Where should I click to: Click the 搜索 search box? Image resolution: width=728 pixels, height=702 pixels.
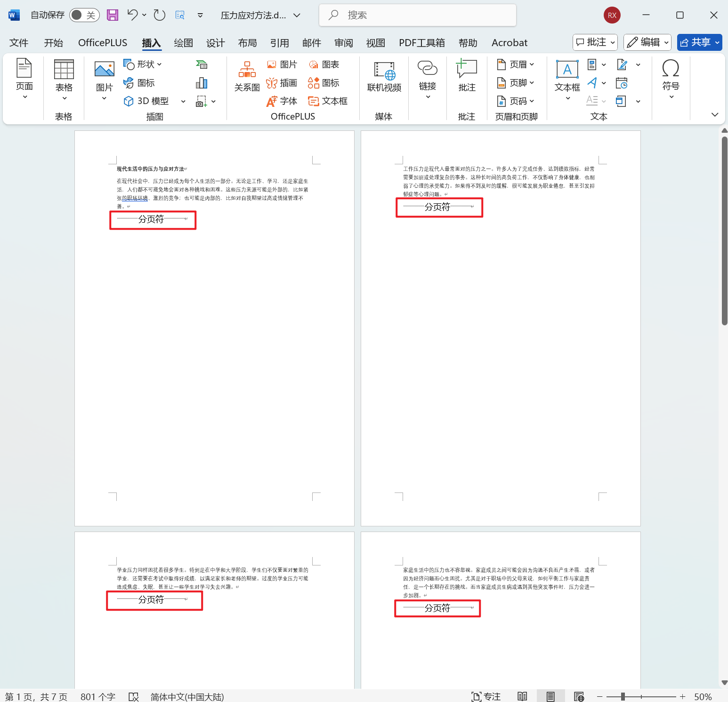418,15
